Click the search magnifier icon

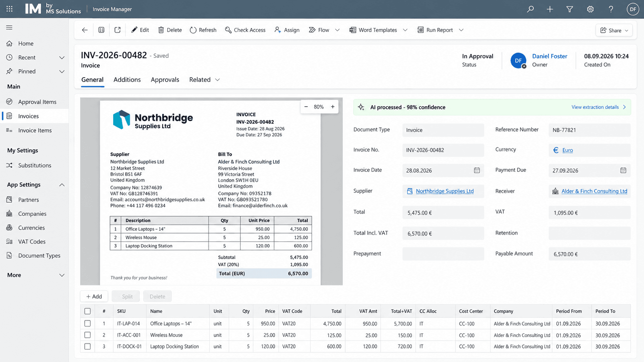tap(530, 9)
